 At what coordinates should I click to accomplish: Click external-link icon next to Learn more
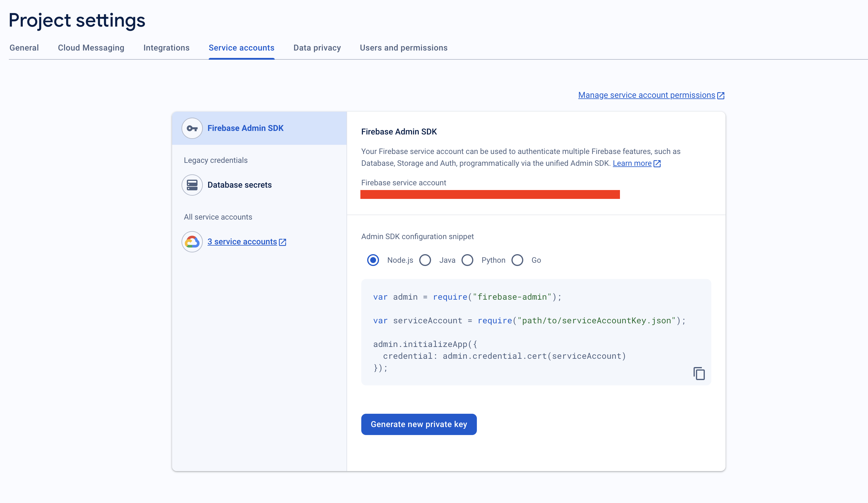coord(657,163)
